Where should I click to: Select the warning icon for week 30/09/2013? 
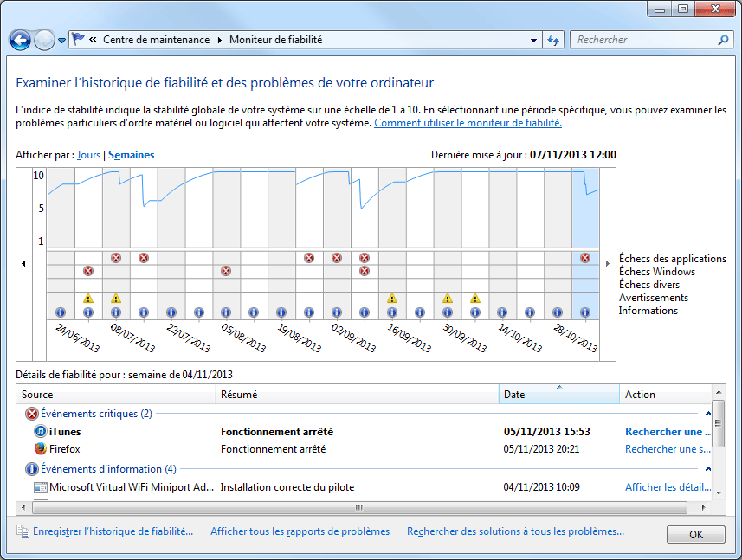coord(447,299)
